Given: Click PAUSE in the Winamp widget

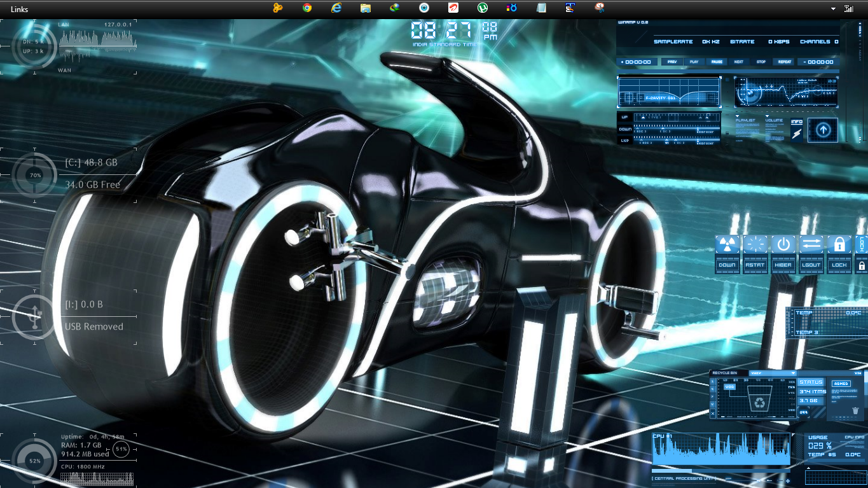Looking at the screenshot, I should click(716, 62).
